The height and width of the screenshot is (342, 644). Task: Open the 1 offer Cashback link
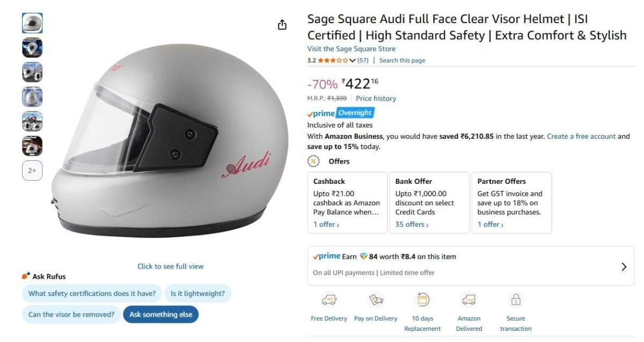click(x=326, y=225)
